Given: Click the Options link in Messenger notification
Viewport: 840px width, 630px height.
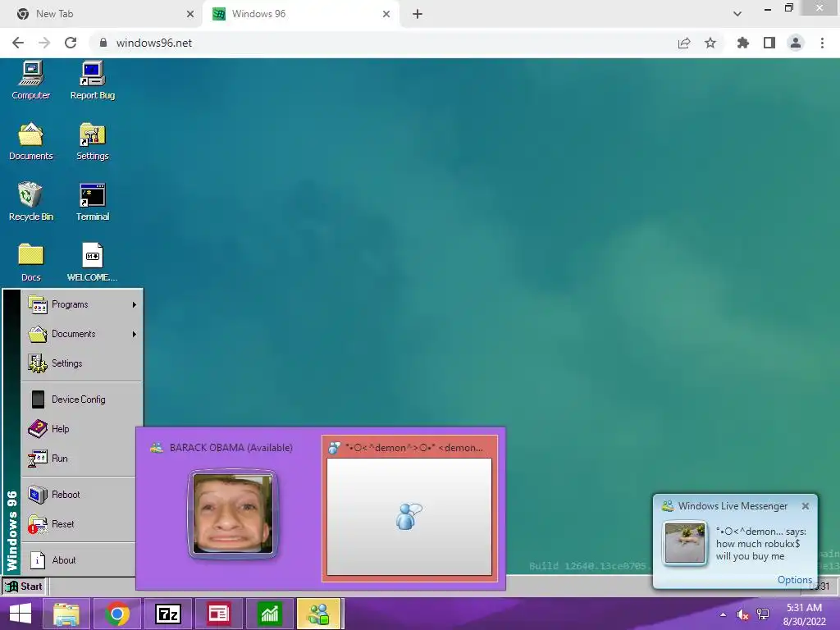Looking at the screenshot, I should pos(794,580).
